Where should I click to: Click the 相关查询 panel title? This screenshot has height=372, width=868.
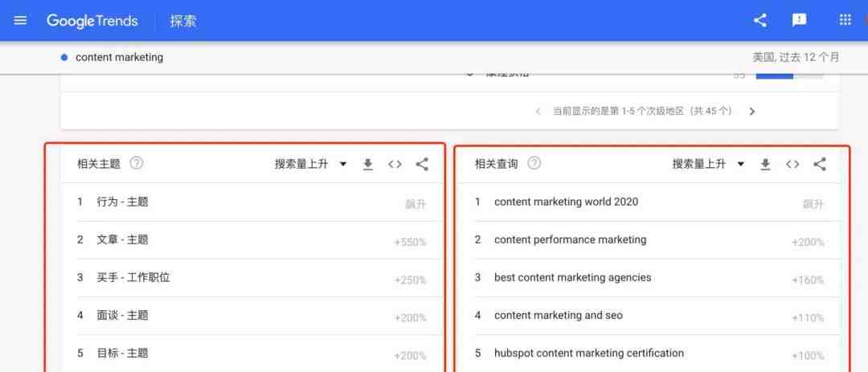coord(496,164)
